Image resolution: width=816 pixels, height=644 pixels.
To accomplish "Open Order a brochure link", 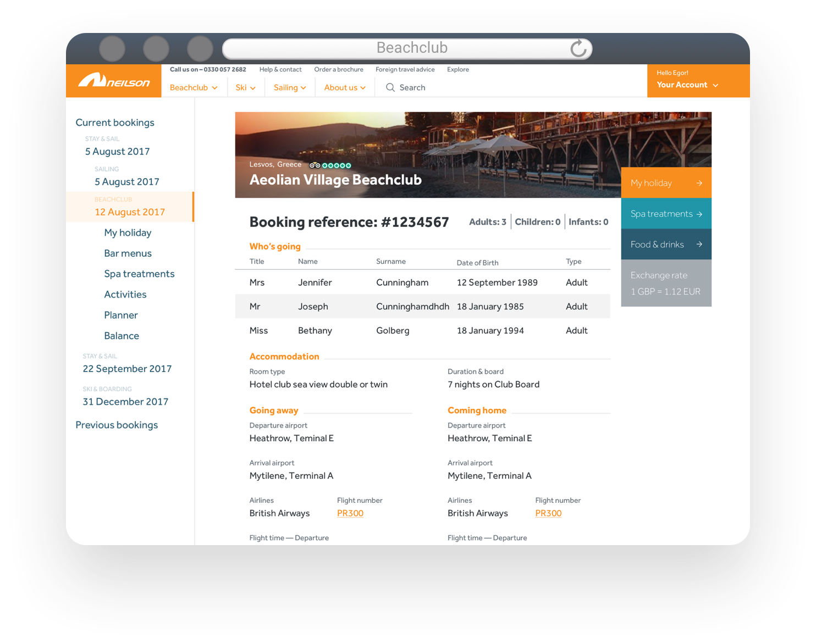I will 339,70.
